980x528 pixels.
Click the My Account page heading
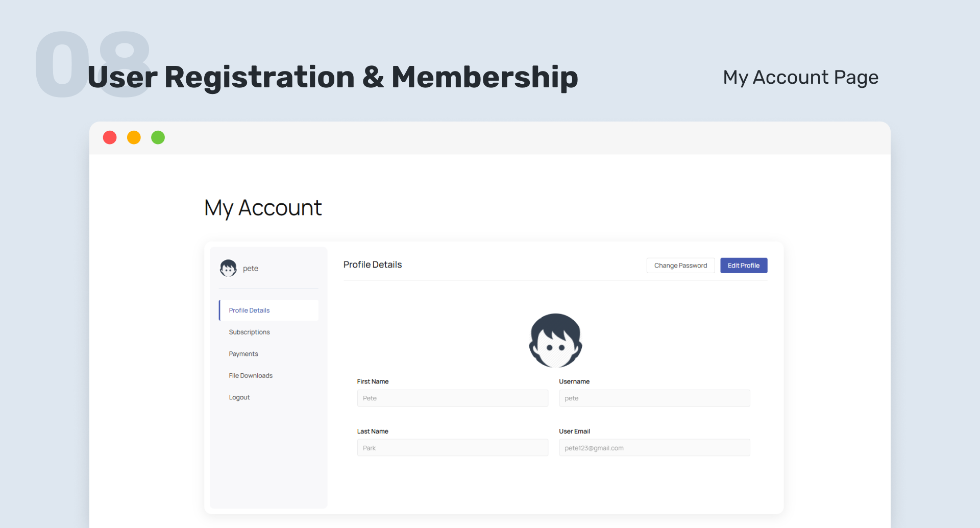tap(263, 208)
